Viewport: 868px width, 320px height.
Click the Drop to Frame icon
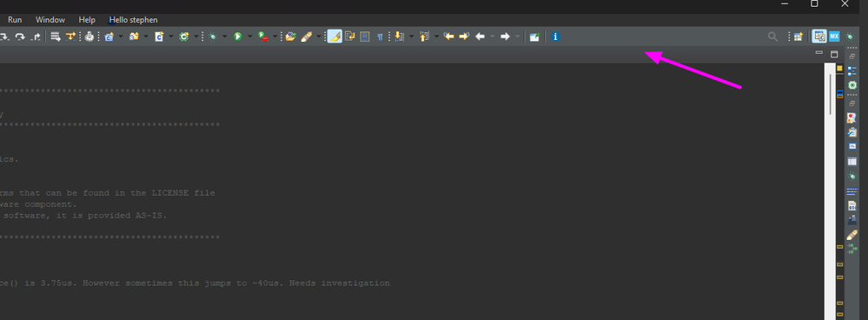pos(56,37)
